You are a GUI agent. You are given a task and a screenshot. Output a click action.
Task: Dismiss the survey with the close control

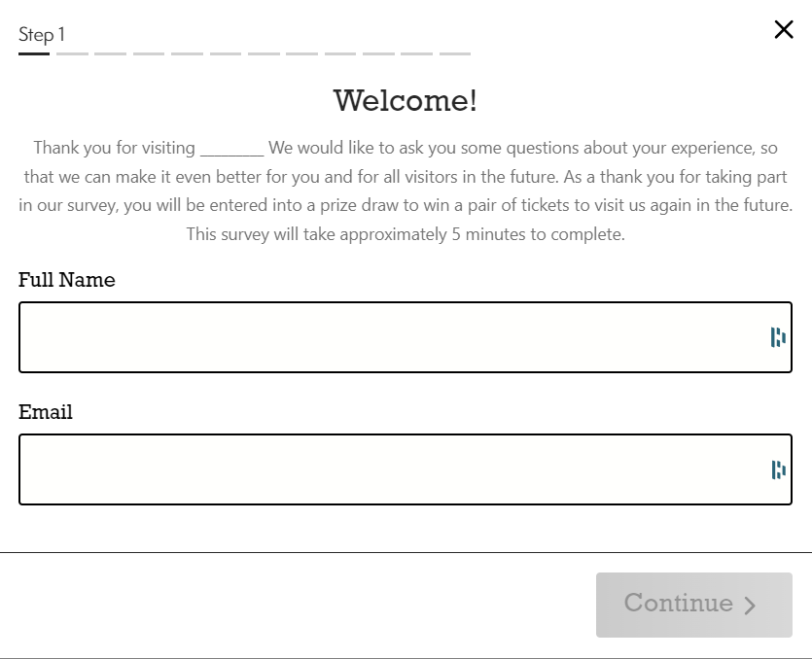click(x=784, y=29)
